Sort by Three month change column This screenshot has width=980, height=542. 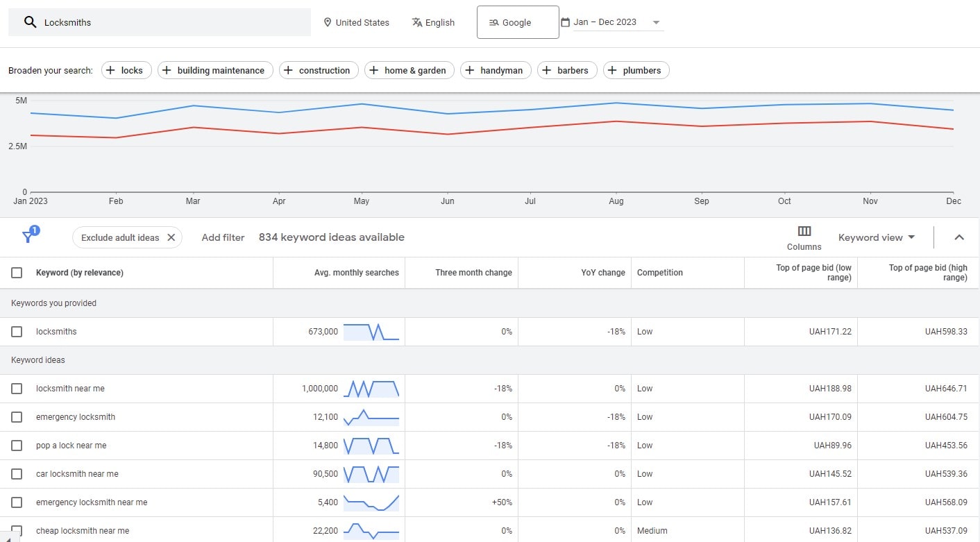click(x=473, y=273)
